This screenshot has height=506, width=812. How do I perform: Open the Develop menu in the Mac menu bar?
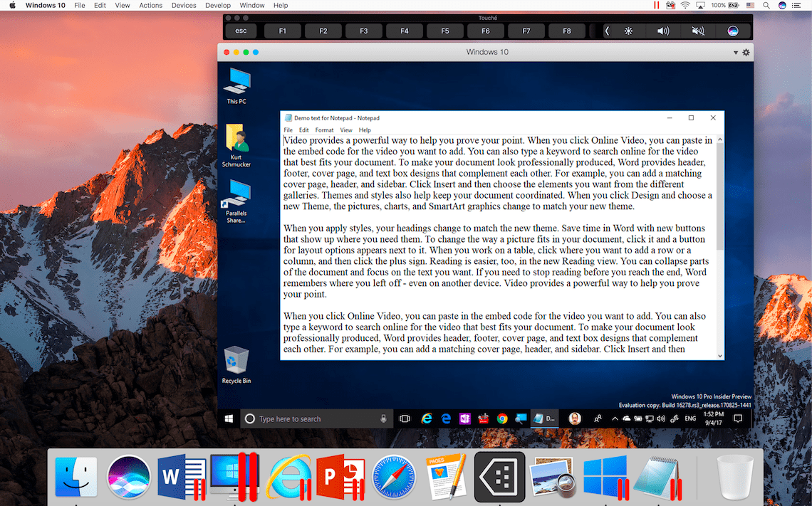pos(218,5)
